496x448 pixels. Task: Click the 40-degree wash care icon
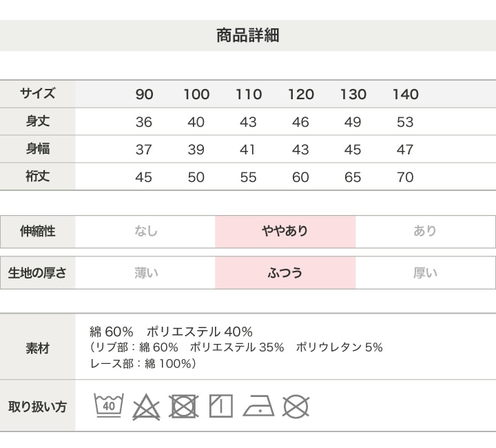click(109, 405)
